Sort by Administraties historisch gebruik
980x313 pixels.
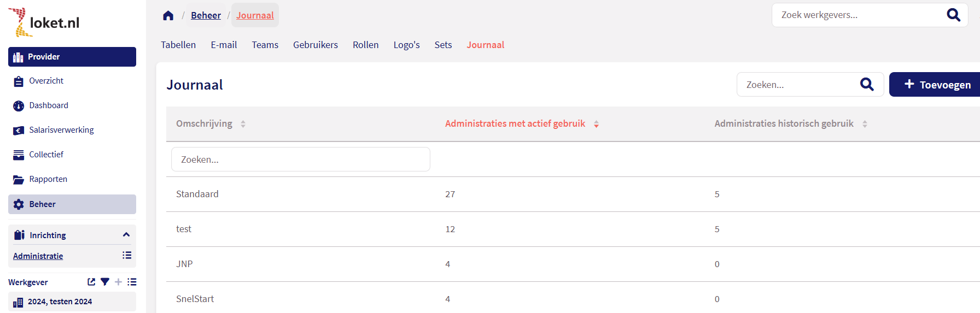865,124
